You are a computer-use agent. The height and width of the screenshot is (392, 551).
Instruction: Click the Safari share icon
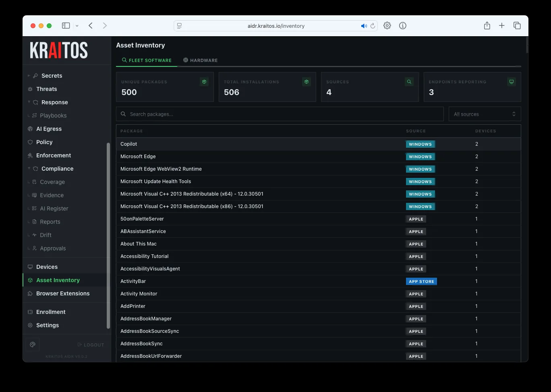tap(487, 25)
